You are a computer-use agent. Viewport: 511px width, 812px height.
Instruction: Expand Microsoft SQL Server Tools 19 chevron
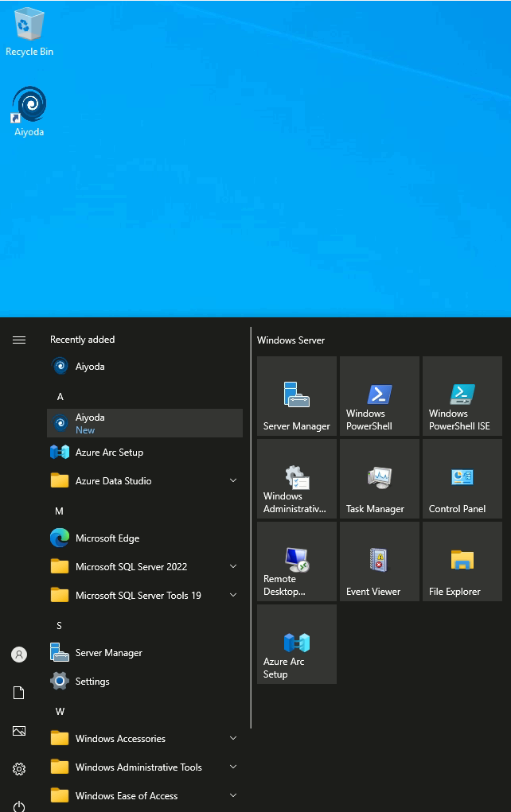coord(233,595)
